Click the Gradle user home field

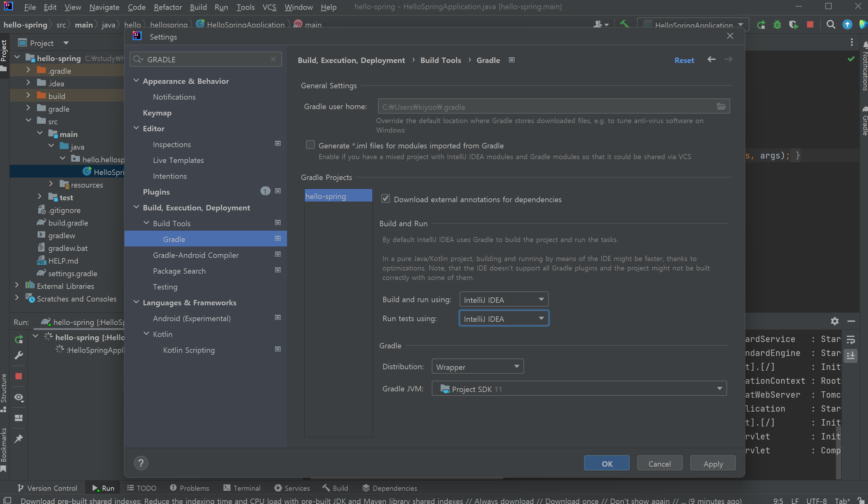[553, 107]
